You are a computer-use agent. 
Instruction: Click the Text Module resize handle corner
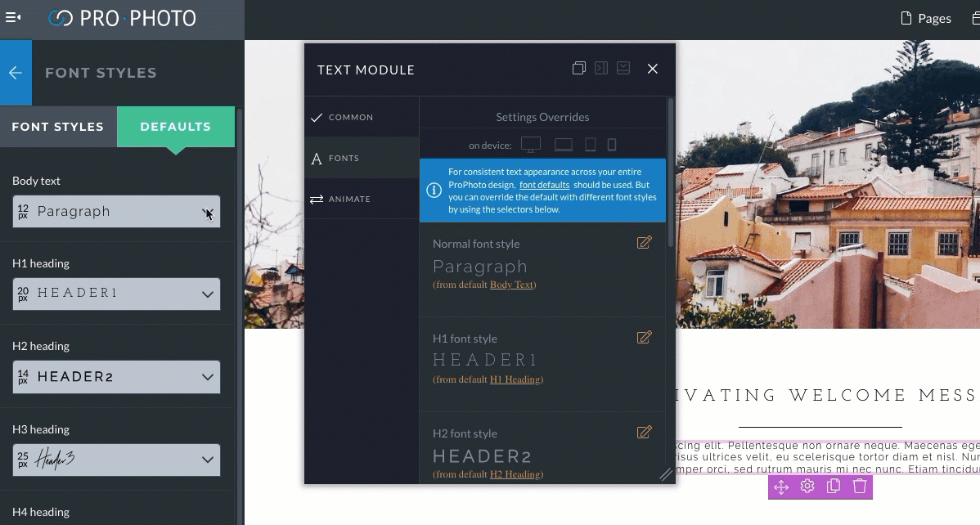tap(666, 475)
